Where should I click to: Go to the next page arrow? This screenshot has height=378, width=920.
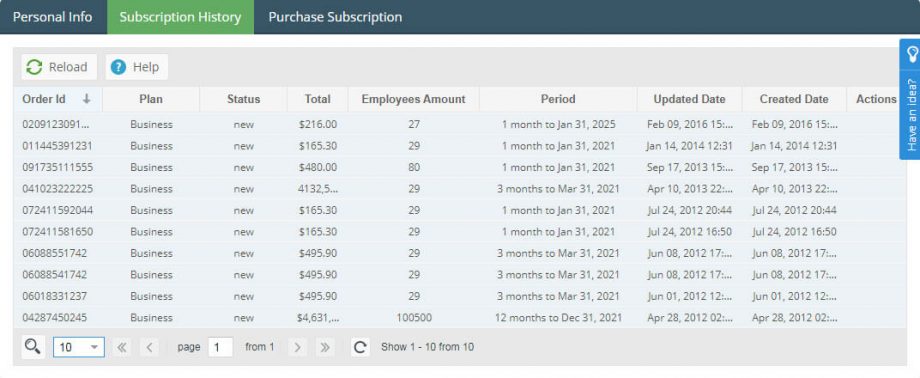[x=297, y=347]
